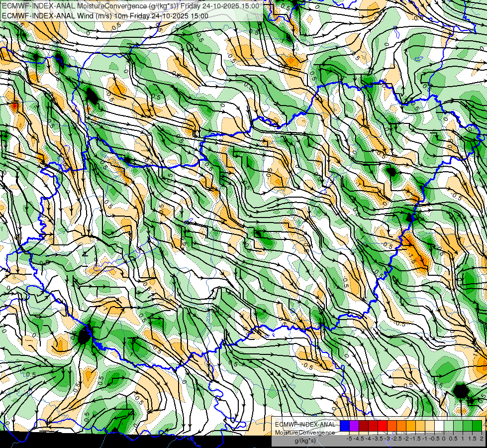Click the legend tick value 1.5
487x448 pixels.
click(472, 439)
